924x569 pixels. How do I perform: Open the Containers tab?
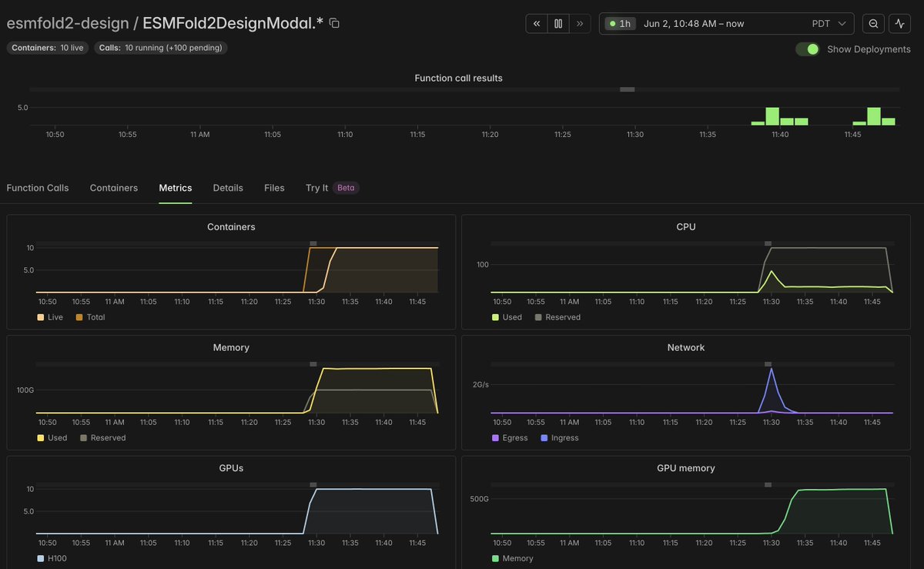pyautogui.click(x=114, y=188)
